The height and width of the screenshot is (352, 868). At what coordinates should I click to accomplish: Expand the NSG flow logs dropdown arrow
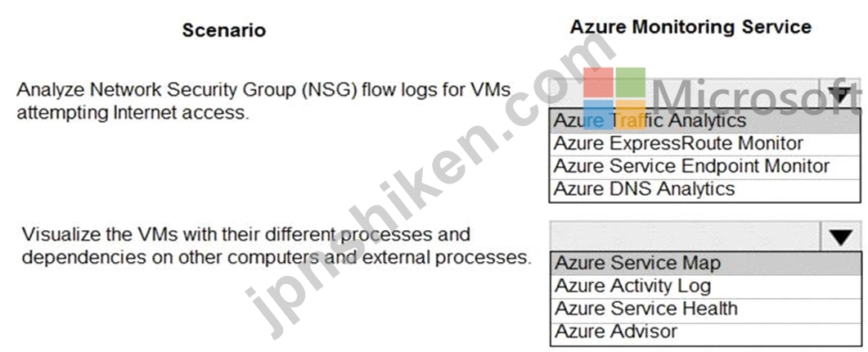[x=841, y=93]
